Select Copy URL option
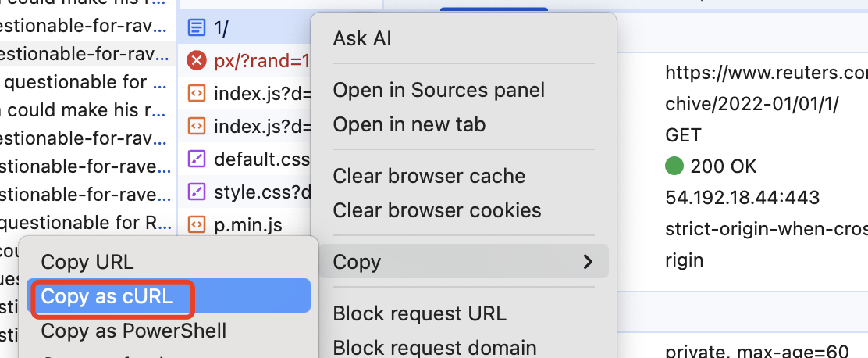868x358 pixels. 87,262
